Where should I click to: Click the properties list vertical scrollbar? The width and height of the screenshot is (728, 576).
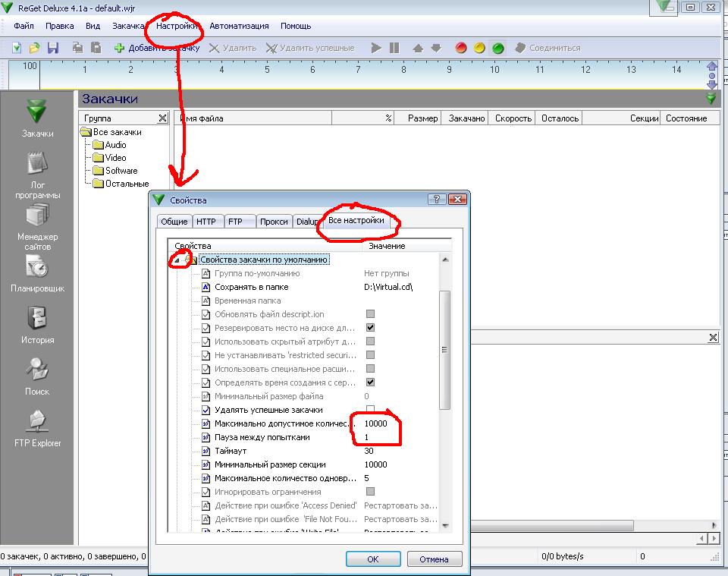click(445, 349)
